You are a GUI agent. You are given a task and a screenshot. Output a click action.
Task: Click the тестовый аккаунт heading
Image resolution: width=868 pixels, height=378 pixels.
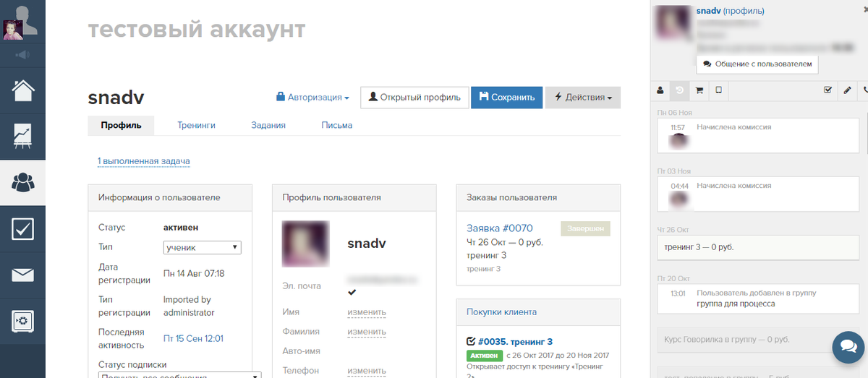point(197,30)
